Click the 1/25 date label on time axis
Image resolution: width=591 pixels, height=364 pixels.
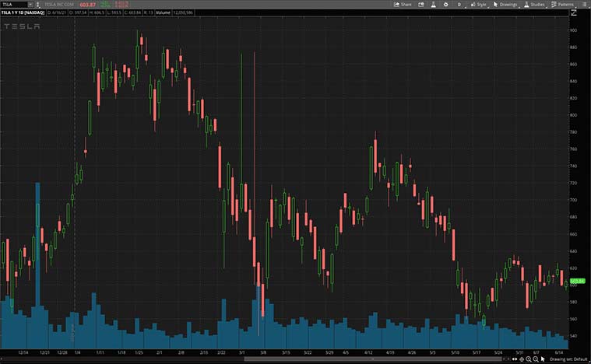point(139,352)
